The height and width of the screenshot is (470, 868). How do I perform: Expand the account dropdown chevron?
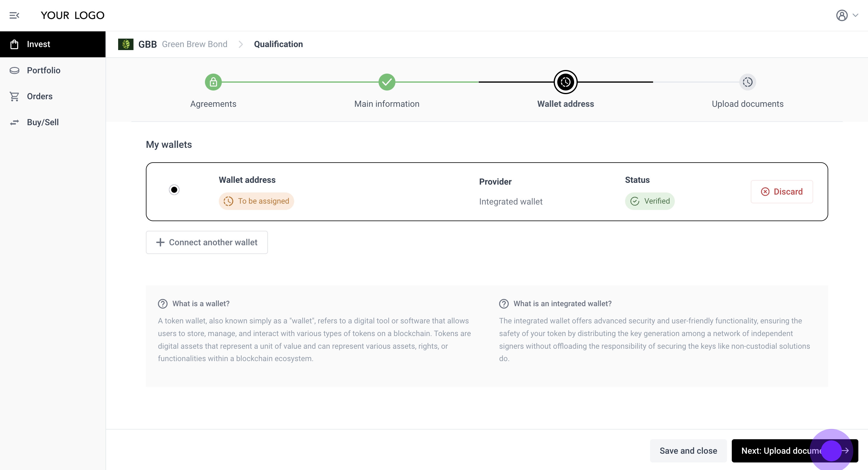coord(856,15)
